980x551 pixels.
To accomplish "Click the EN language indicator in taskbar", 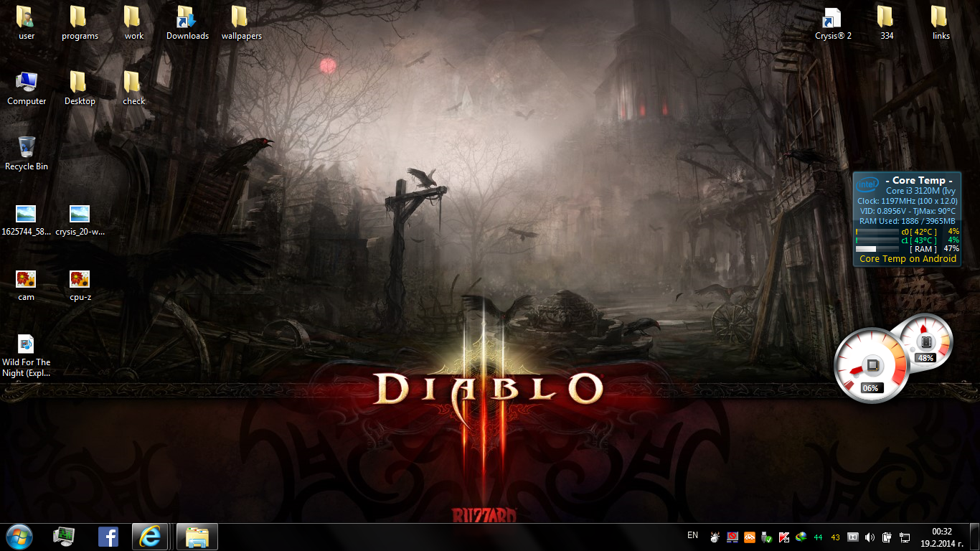I will [692, 535].
